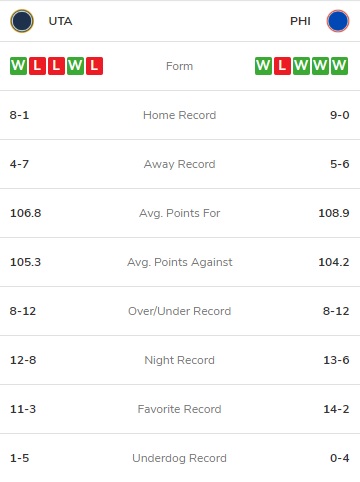Select the Home Record label
Viewport: 360px width, 482px height.
pos(179,115)
